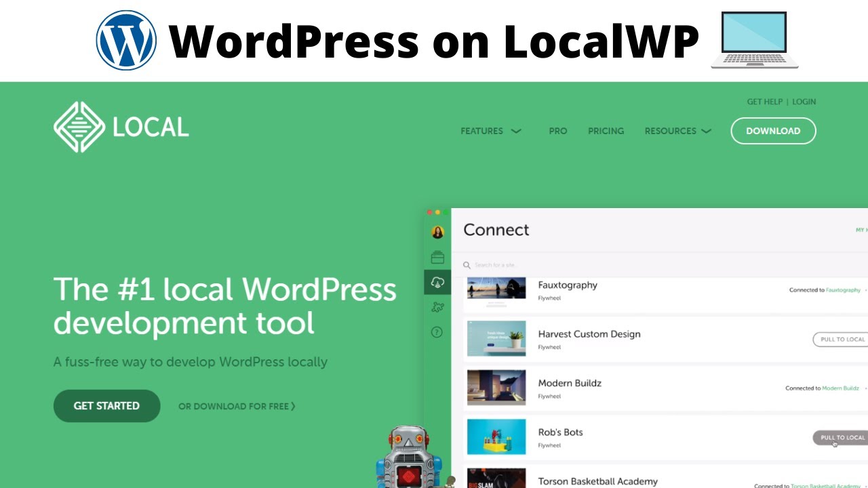Open the Modern Buildz thumbnail
The height and width of the screenshot is (488, 868).
pyautogui.click(x=496, y=388)
